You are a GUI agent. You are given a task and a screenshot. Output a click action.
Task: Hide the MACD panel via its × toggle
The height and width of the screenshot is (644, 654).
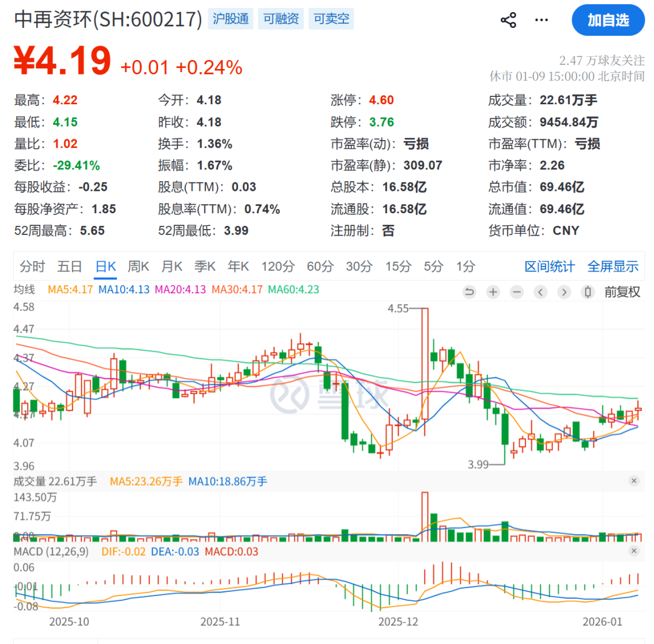[x=634, y=551]
